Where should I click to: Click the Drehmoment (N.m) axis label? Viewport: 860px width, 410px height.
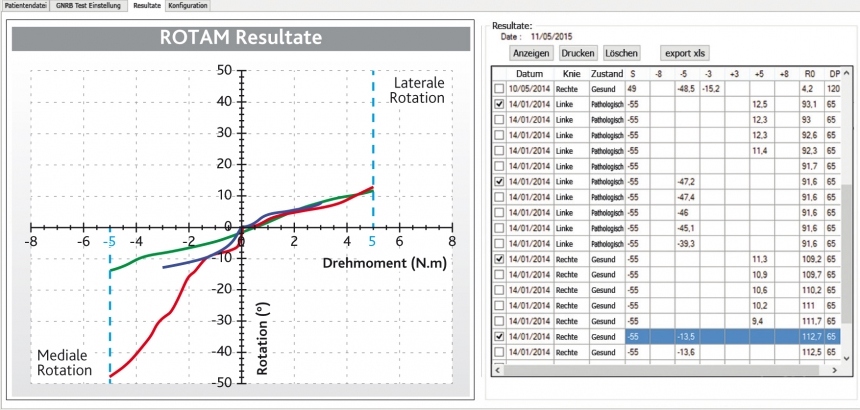(384, 263)
